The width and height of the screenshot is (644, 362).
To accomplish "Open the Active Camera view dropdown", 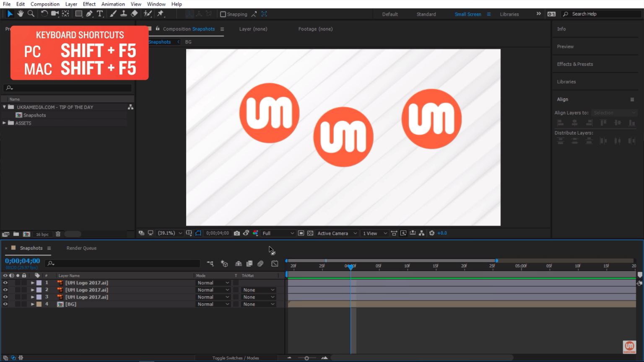I will [337, 233].
